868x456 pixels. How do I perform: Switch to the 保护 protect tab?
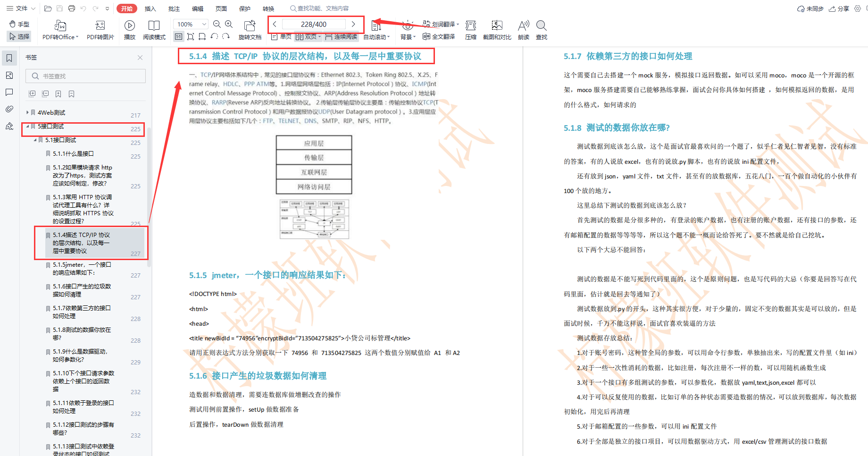[x=245, y=8]
